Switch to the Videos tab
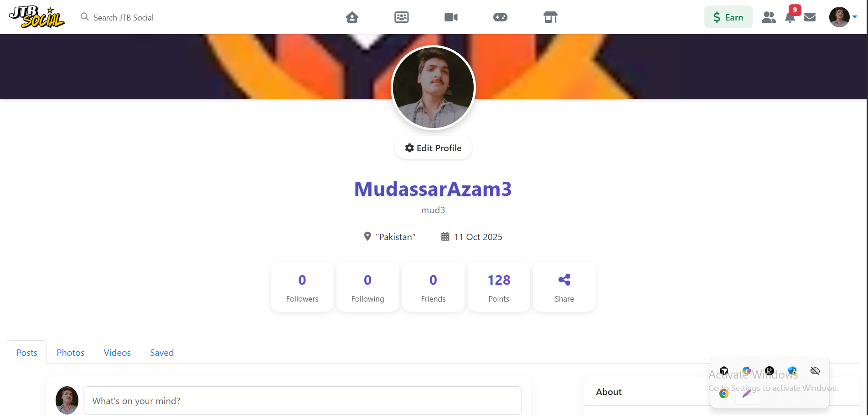Screen dimensions: 868x415 pos(117,353)
